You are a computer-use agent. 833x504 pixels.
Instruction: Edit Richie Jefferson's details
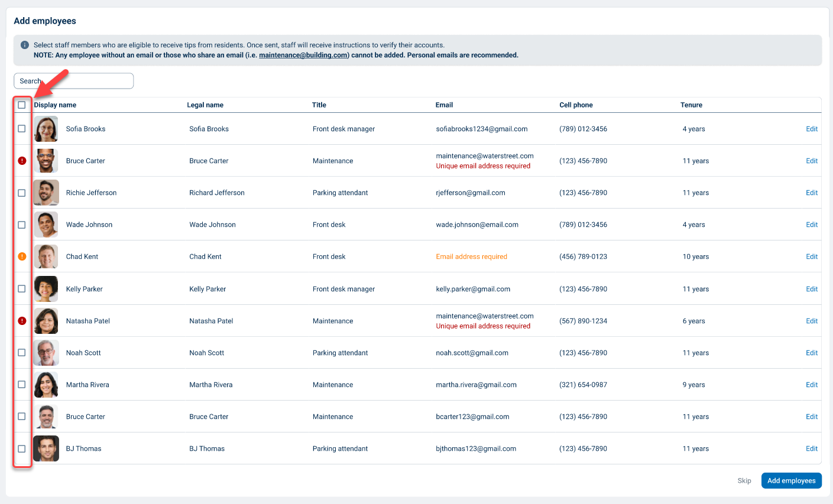pos(812,193)
